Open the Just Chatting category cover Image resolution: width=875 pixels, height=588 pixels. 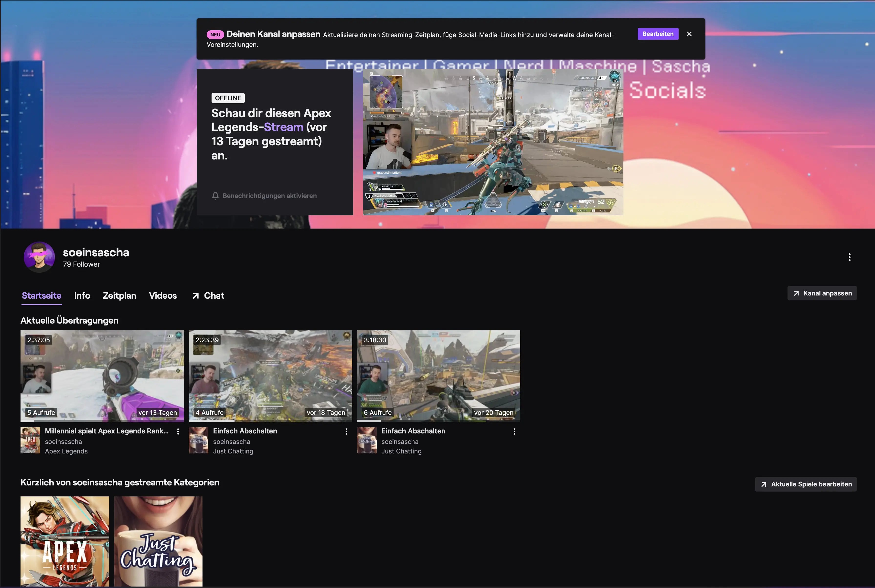(158, 541)
